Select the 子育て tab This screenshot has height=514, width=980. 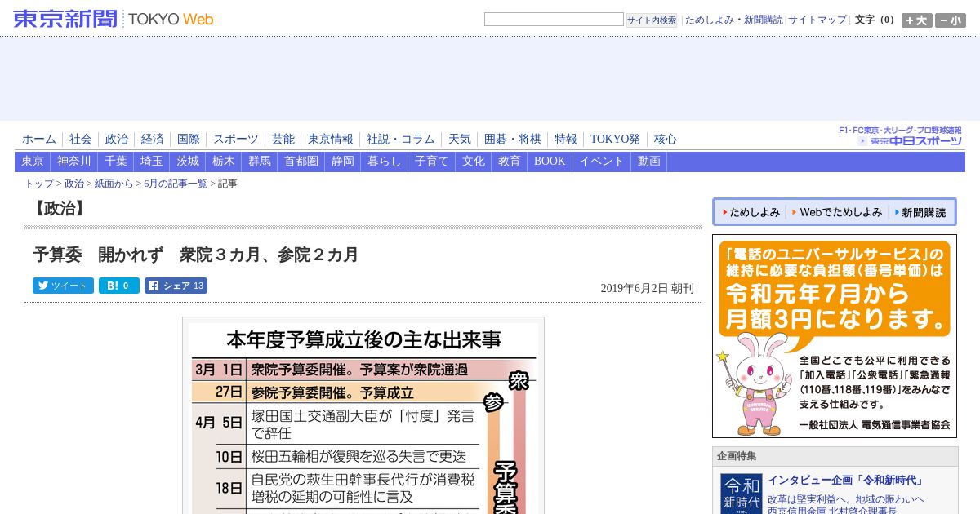[x=432, y=162]
